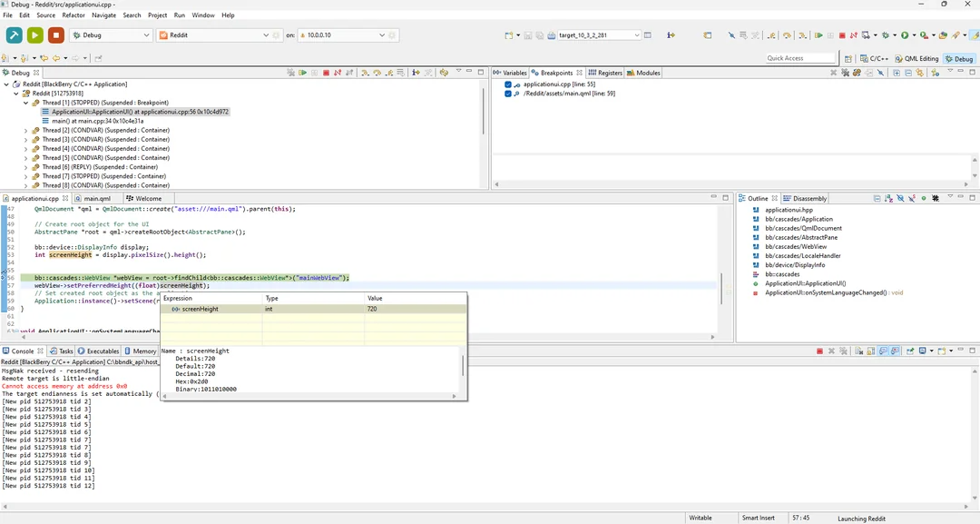Select screenHeight row in hover expression table
Viewport: 980px width, 524px height.
[x=314, y=309]
